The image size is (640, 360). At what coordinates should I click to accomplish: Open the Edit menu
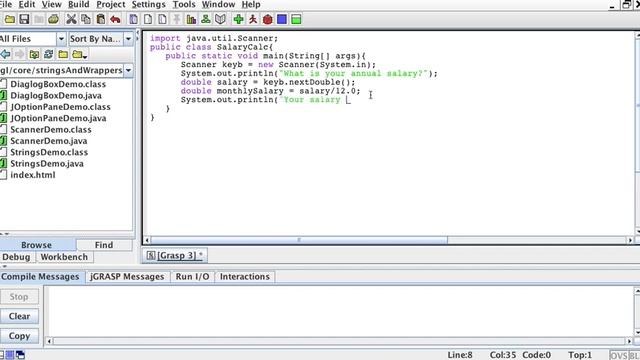(27, 4)
